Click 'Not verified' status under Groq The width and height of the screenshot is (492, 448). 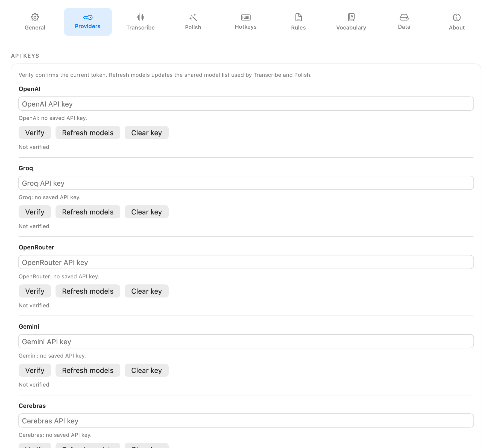coord(34,226)
